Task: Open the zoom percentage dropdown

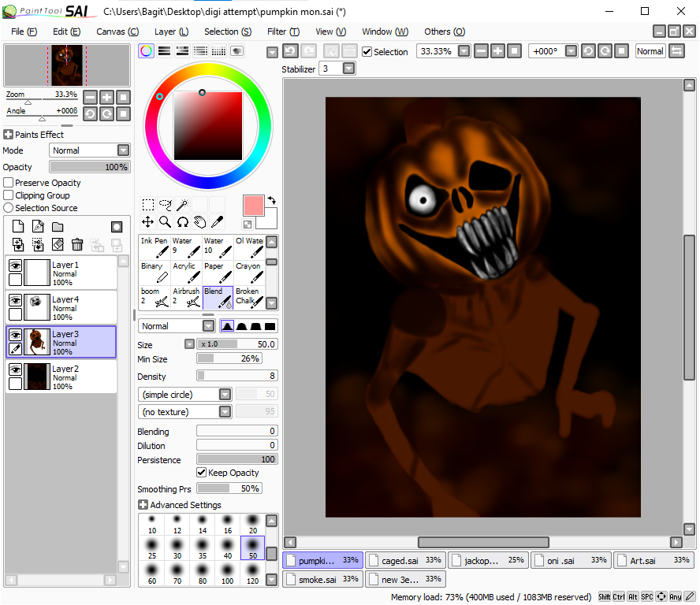Action: (464, 51)
